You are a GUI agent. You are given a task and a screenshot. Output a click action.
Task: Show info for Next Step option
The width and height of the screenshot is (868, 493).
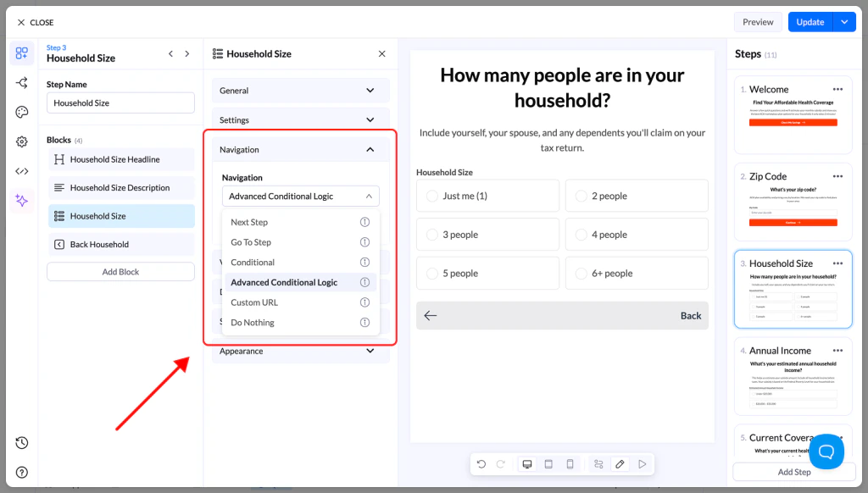coord(364,222)
